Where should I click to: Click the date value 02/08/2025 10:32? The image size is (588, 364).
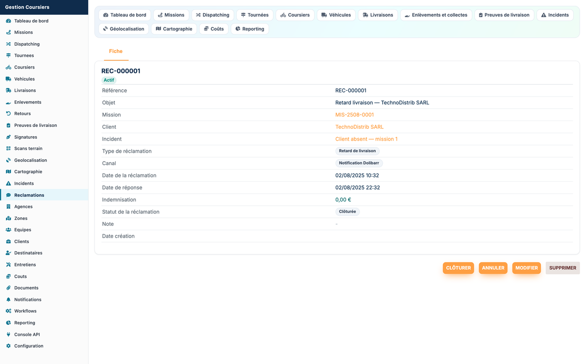(x=357, y=175)
